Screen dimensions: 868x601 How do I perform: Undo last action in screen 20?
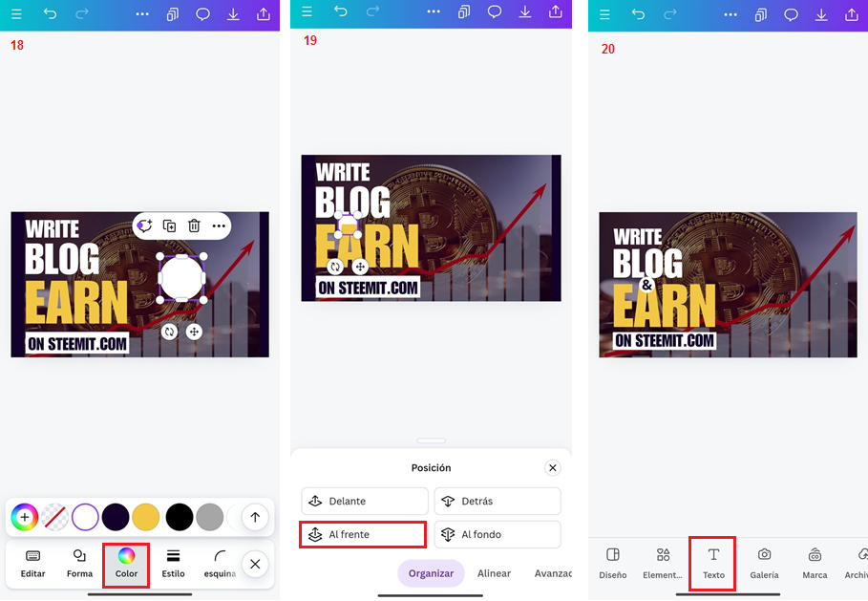point(638,14)
